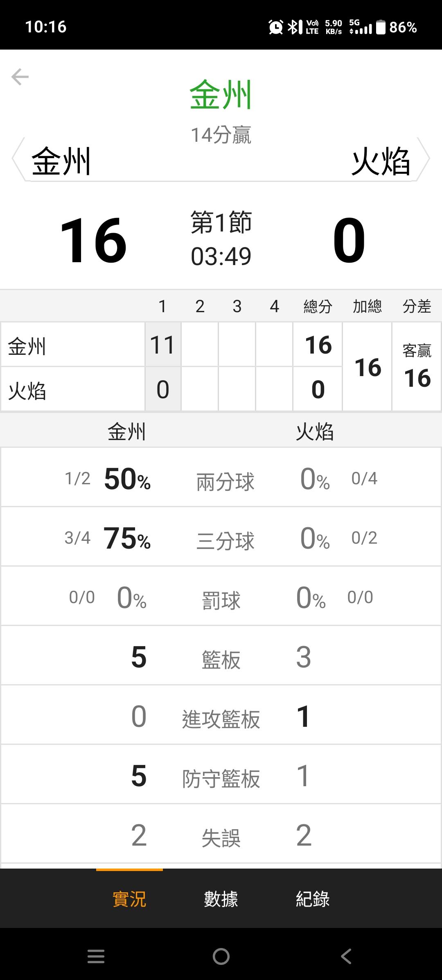This screenshot has width=442, height=980.
Task: Open the 紀錄 tab
Action: point(313,899)
